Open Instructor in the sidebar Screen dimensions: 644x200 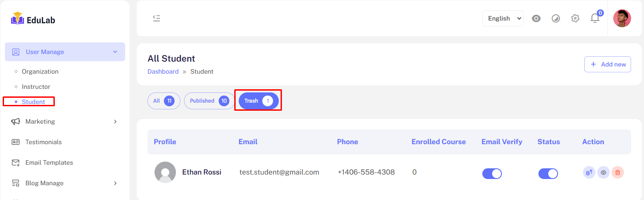tap(36, 87)
